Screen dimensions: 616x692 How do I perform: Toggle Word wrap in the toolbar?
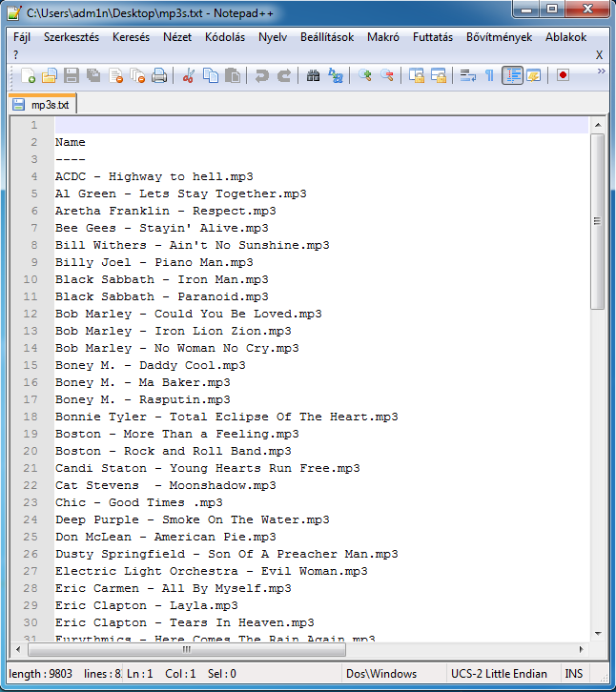(x=467, y=76)
